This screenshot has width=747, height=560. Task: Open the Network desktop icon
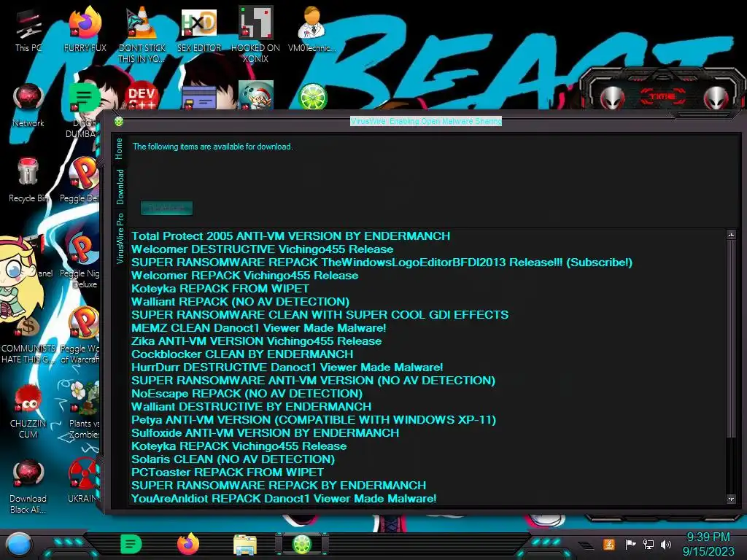click(x=28, y=105)
